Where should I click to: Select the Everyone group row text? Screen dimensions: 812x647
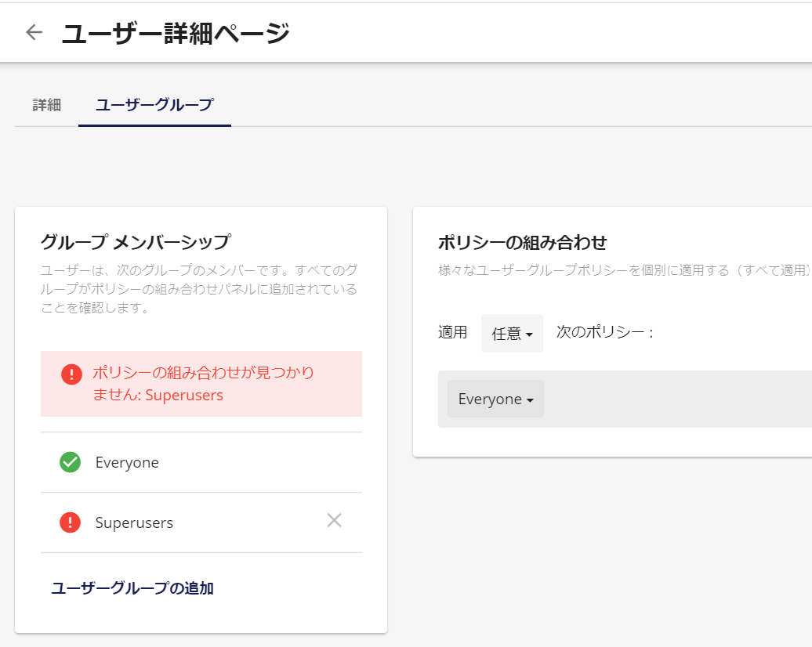tap(127, 462)
